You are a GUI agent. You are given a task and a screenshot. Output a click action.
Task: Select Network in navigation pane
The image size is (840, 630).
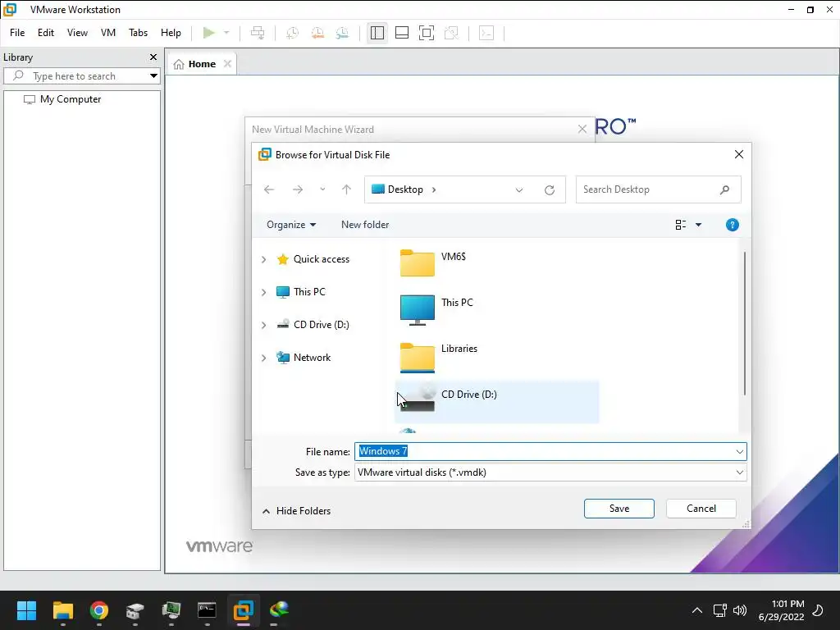coord(304,358)
